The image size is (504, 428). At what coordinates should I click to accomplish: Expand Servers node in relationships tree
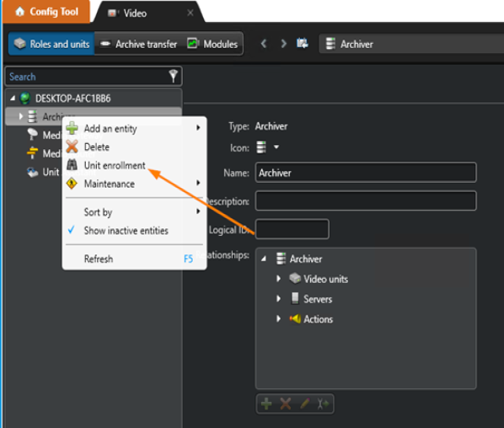pyautogui.click(x=278, y=299)
